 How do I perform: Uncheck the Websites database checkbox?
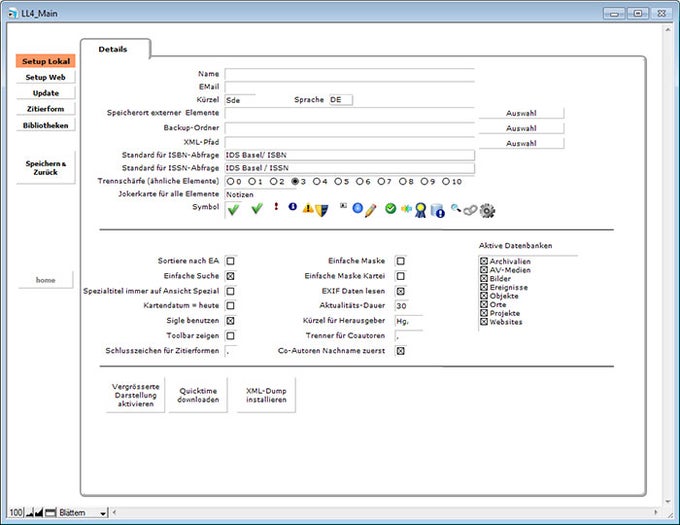pyautogui.click(x=484, y=322)
